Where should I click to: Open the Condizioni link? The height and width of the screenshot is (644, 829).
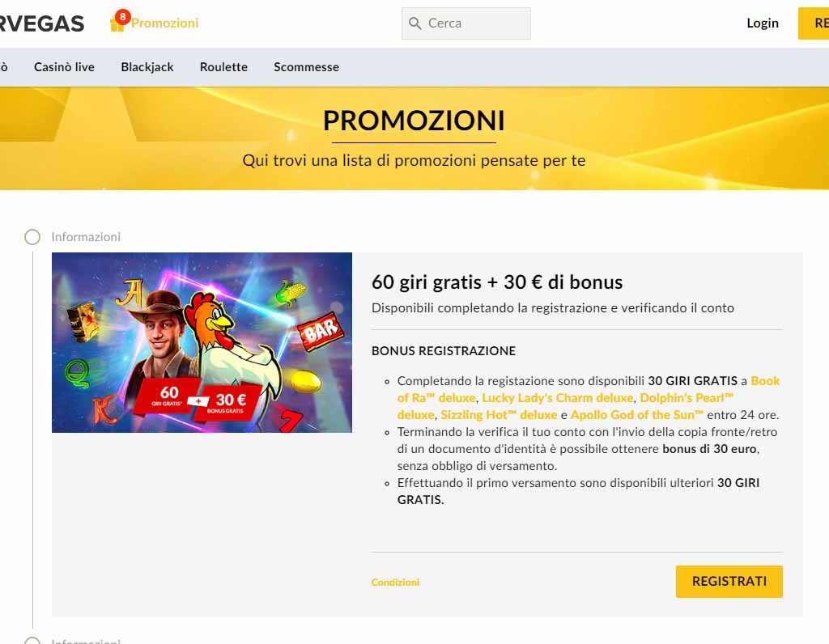click(x=395, y=583)
